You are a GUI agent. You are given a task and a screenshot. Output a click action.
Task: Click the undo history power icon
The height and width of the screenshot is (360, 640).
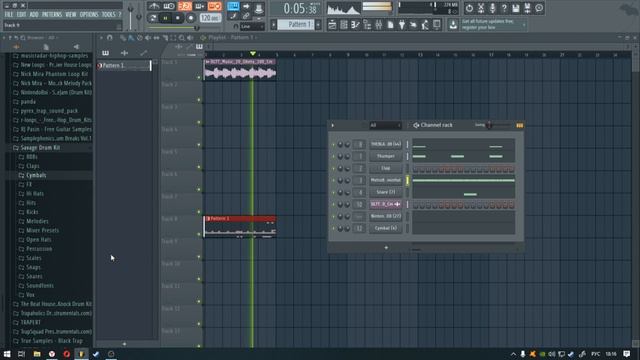(469, 8)
